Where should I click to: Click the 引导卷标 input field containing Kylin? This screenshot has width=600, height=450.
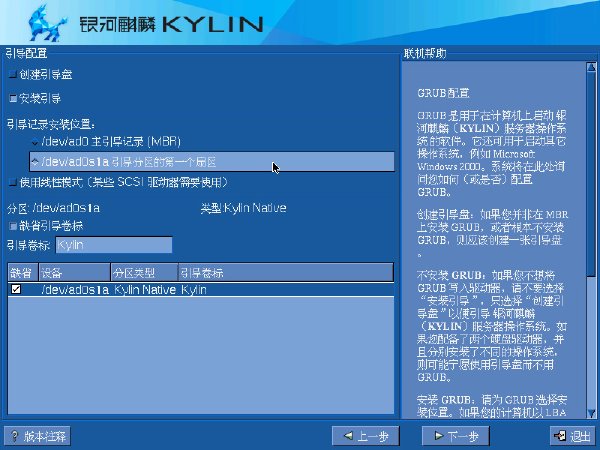pyautogui.click(x=114, y=245)
